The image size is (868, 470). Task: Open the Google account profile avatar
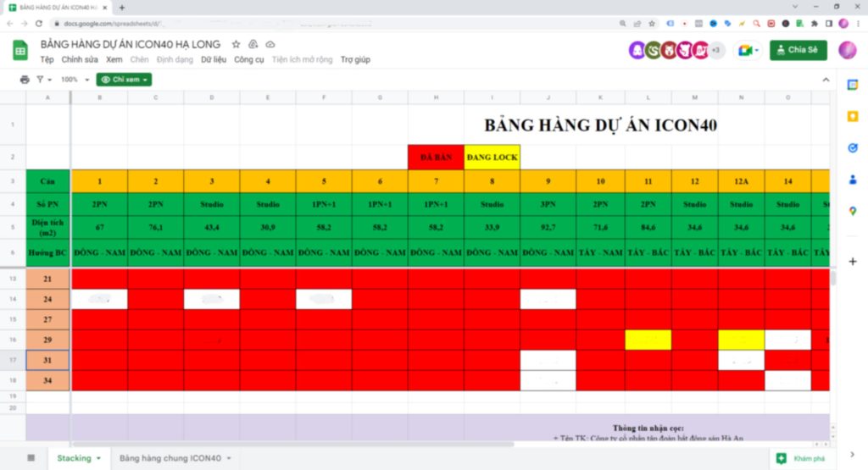(x=847, y=50)
